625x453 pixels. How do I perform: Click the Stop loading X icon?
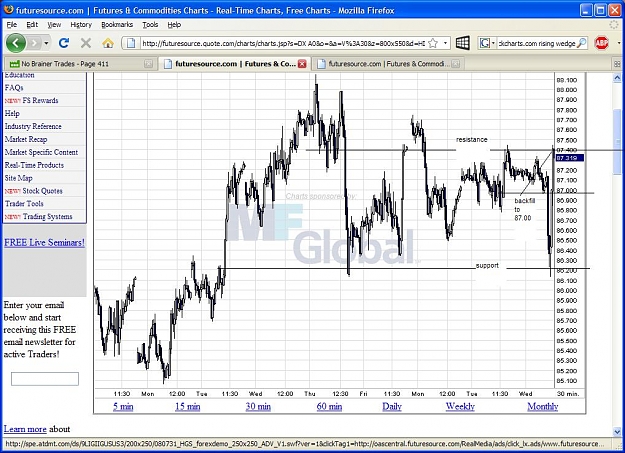coord(86,43)
